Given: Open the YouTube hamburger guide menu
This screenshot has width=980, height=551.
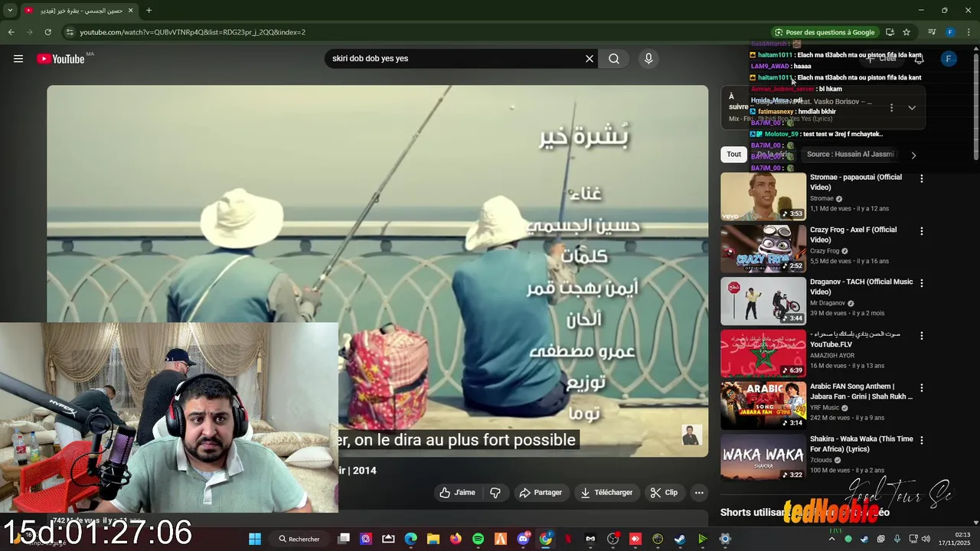Looking at the screenshot, I should pyautogui.click(x=18, y=59).
